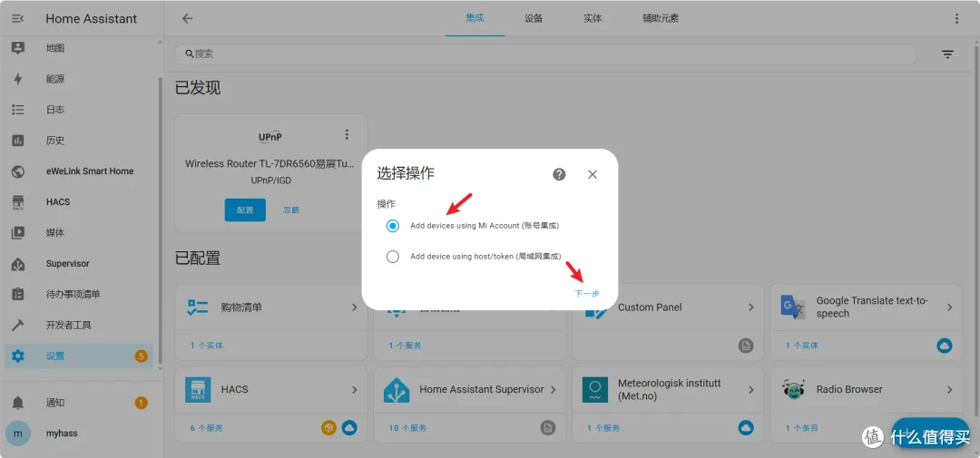The height and width of the screenshot is (458, 980).
Task: Open the filter icon beside search
Action: [947, 54]
